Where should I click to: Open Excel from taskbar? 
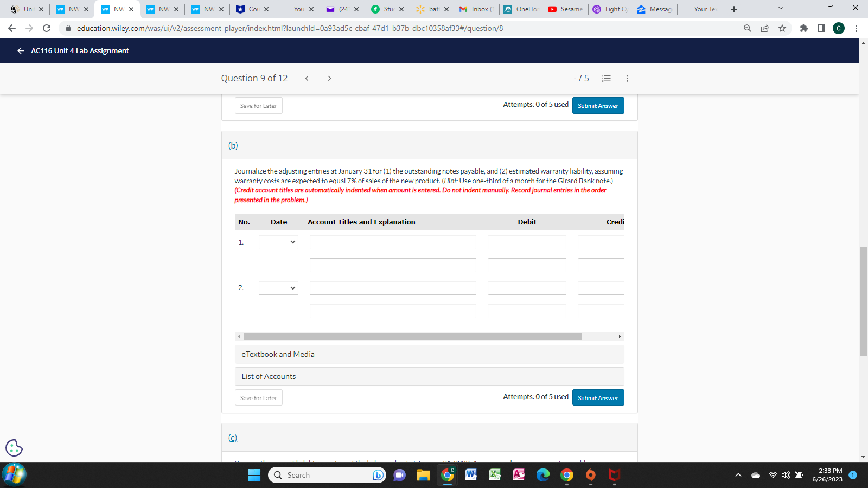coord(495,475)
